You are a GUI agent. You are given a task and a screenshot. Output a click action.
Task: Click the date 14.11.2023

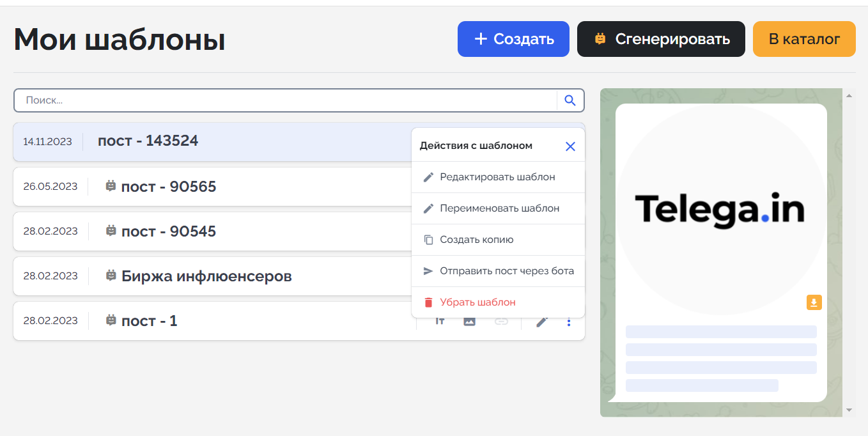tap(48, 141)
